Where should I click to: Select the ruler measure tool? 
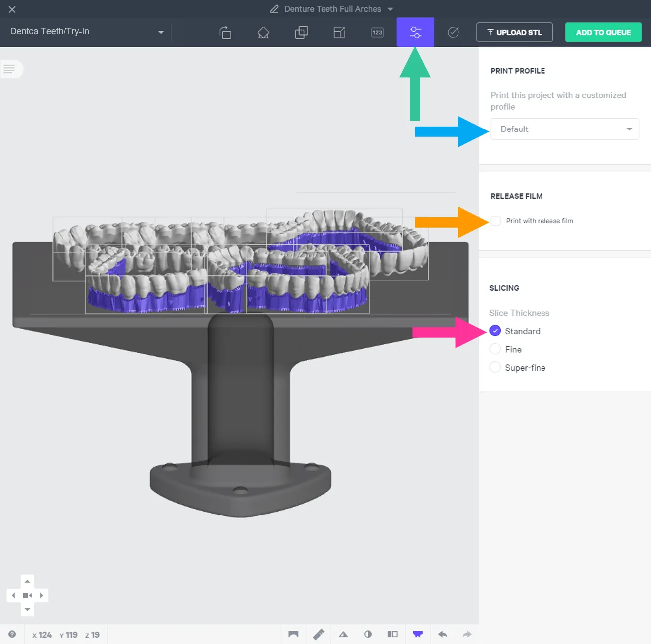click(319, 634)
